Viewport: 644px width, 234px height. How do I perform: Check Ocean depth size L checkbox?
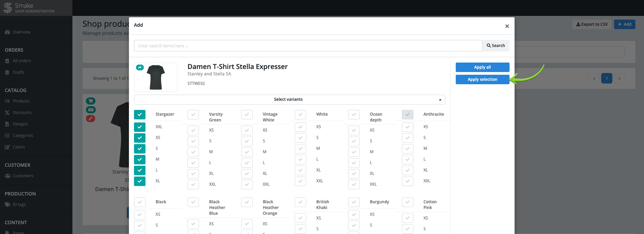(354, 163)
